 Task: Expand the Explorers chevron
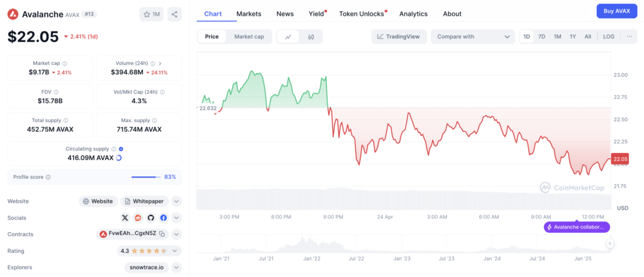pyautogui.click(x=176, y=267)
